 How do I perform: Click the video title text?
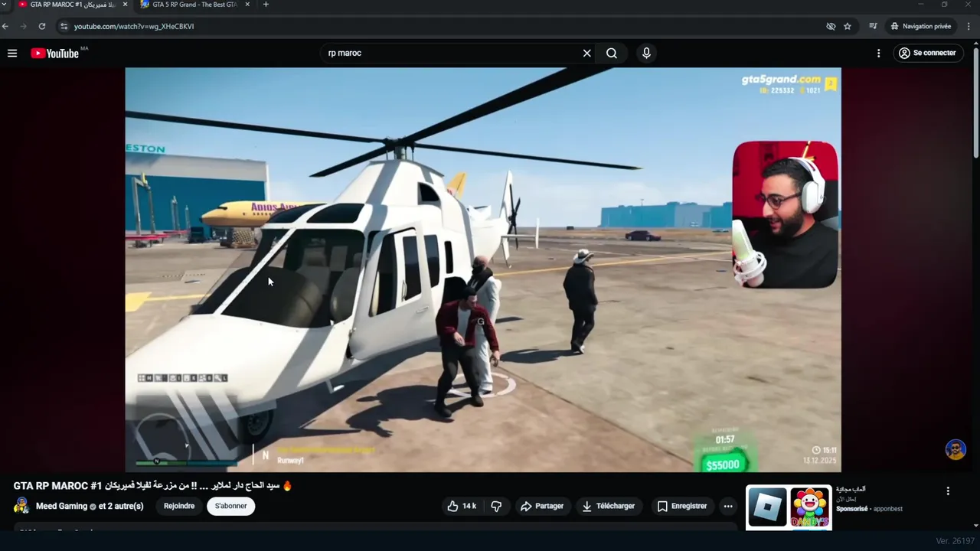click(153, 486)
